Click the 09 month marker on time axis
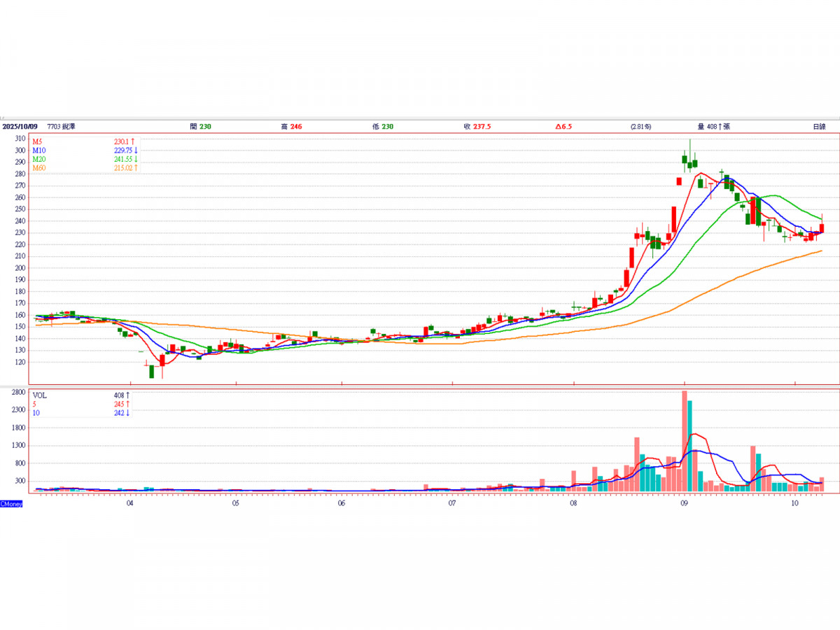 [683, 503]
